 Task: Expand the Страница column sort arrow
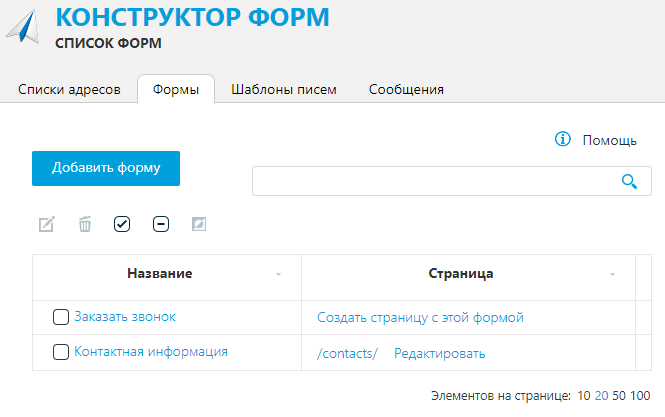(612, 274)
